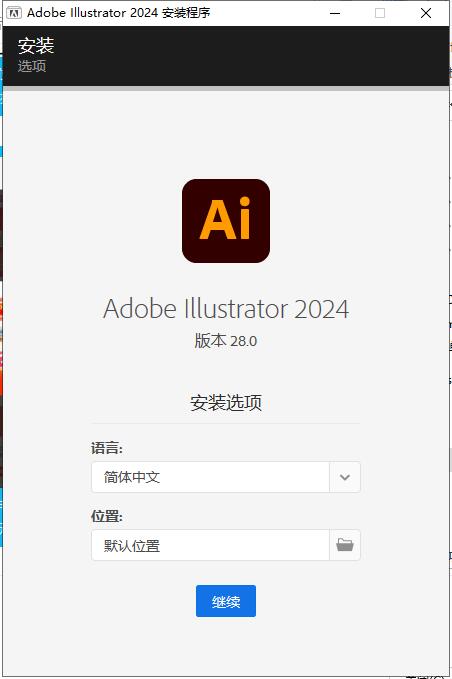Close the Illustrator 2024 installer window
This screenshot has height=679, width=452.
[426, 13]
